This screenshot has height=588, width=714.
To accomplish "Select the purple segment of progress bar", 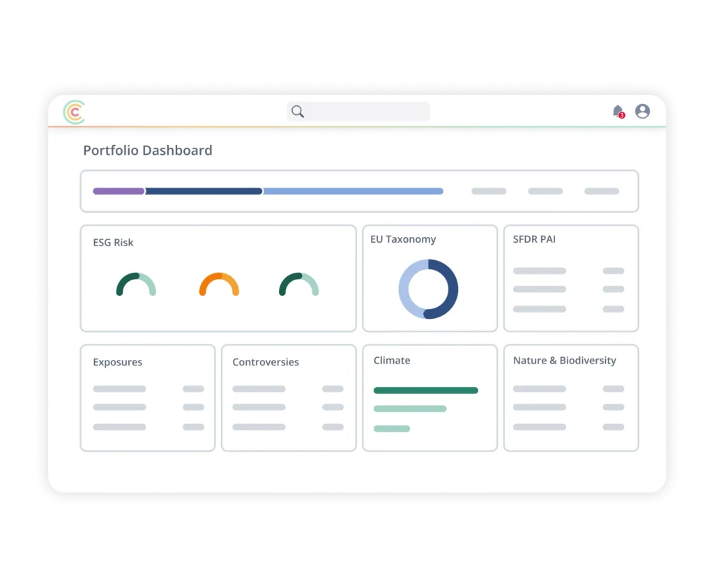I will (119, 191).
